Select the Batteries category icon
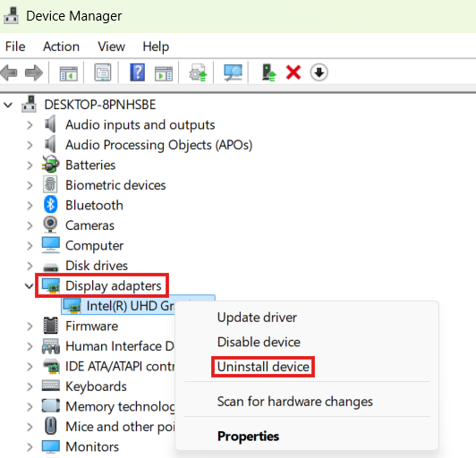 [x=50, y=165]
